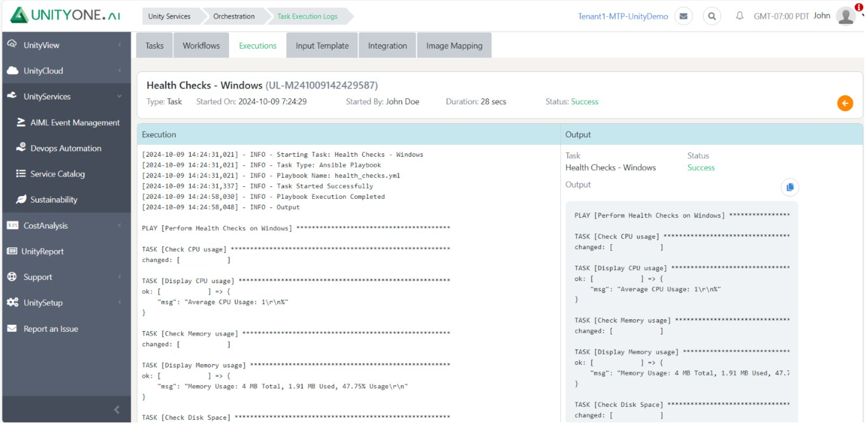Click the UnityCloud cloud icon
The image size is (868, 426).
[x=12, y=70]
